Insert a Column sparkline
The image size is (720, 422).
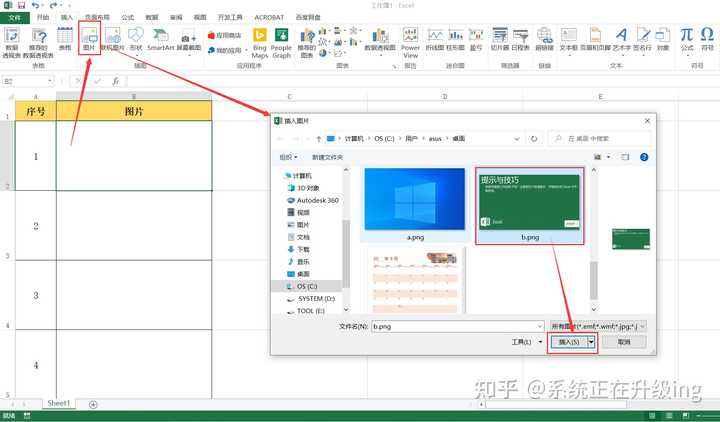456,39
